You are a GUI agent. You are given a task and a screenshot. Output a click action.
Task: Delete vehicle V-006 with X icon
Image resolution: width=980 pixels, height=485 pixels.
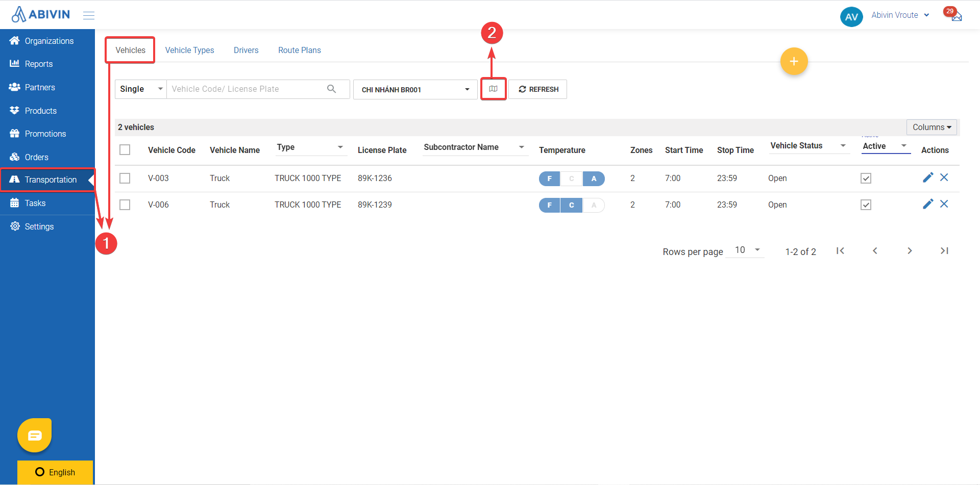pos(944,204)
